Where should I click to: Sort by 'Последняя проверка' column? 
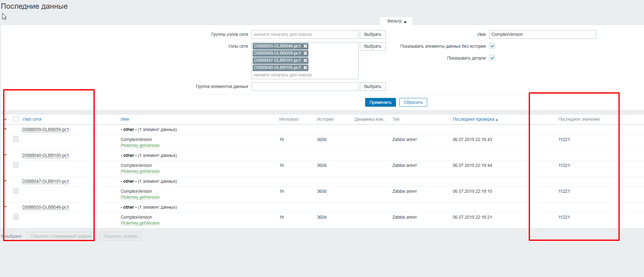tap(473, 119)
